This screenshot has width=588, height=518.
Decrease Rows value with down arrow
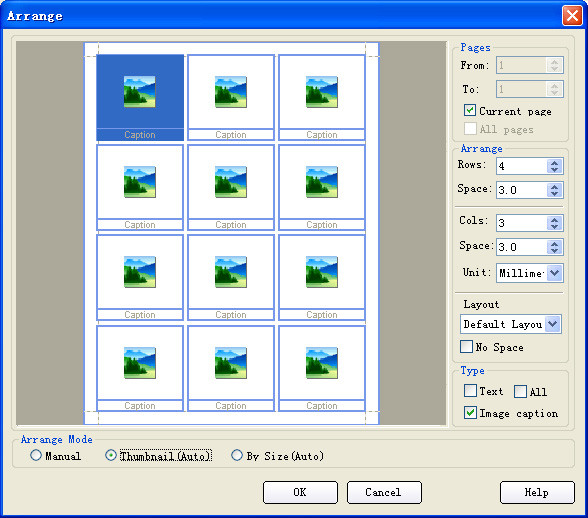[555, 170]
